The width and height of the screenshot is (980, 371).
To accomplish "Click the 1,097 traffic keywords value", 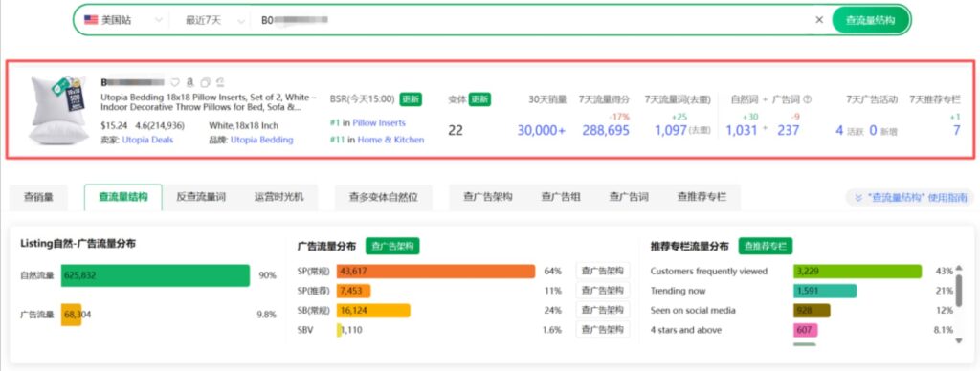I will tap(671, 131).
